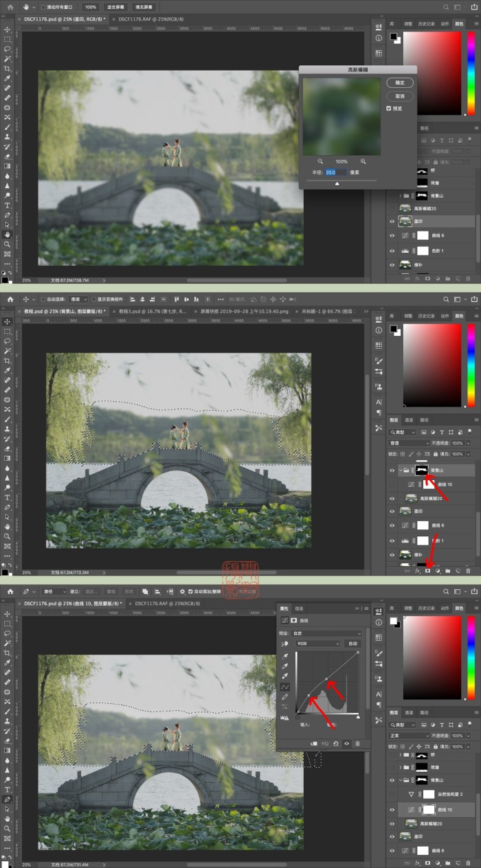The height and width of the screenshot is (868, 481).
Task: Switch to the 信息 tab beside 属性
Action: click(299, 608)
